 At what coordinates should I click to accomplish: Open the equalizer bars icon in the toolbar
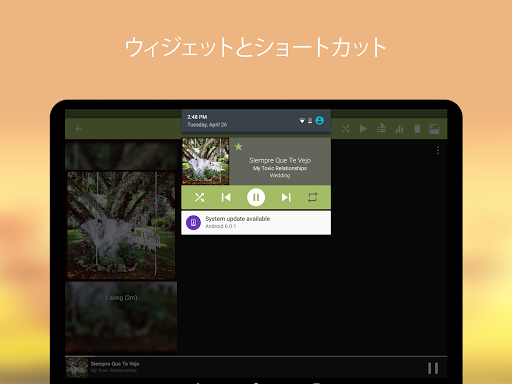click(399, 129)
